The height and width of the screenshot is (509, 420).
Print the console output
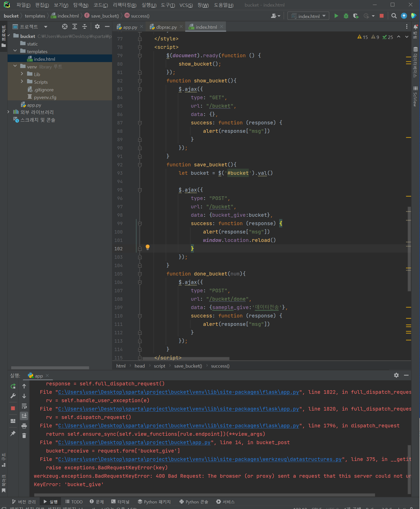click(x=24, y=426)
